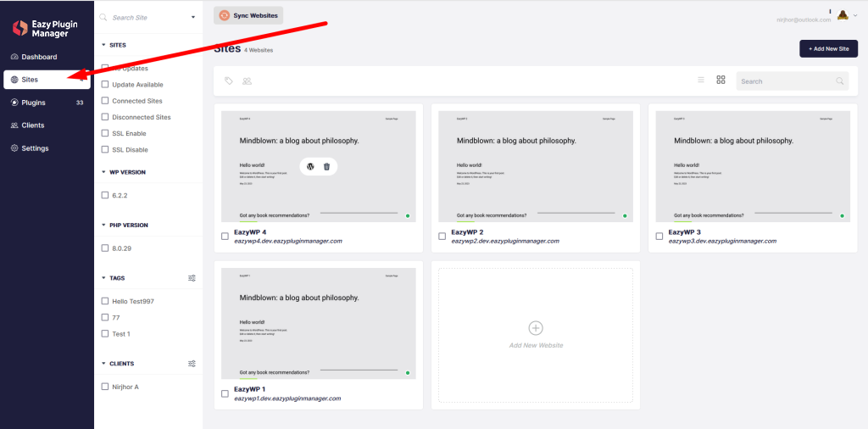The height and width of the screenshot is (429, 868).
Task: Open eazywp2.dev.eazypluginmanager.com link
Action: [505, 241]
